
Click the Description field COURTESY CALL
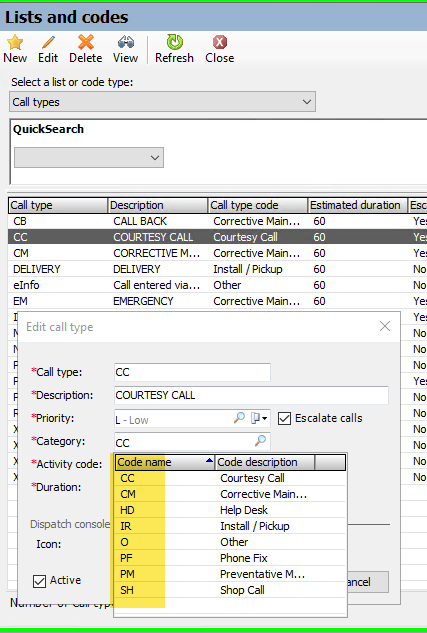tap(251, 395)
